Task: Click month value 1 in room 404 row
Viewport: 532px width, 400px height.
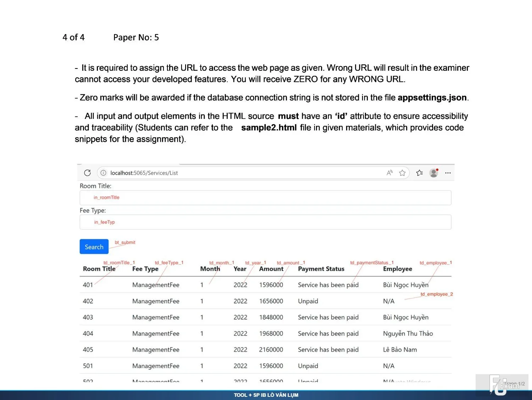Action: (202, 333)
